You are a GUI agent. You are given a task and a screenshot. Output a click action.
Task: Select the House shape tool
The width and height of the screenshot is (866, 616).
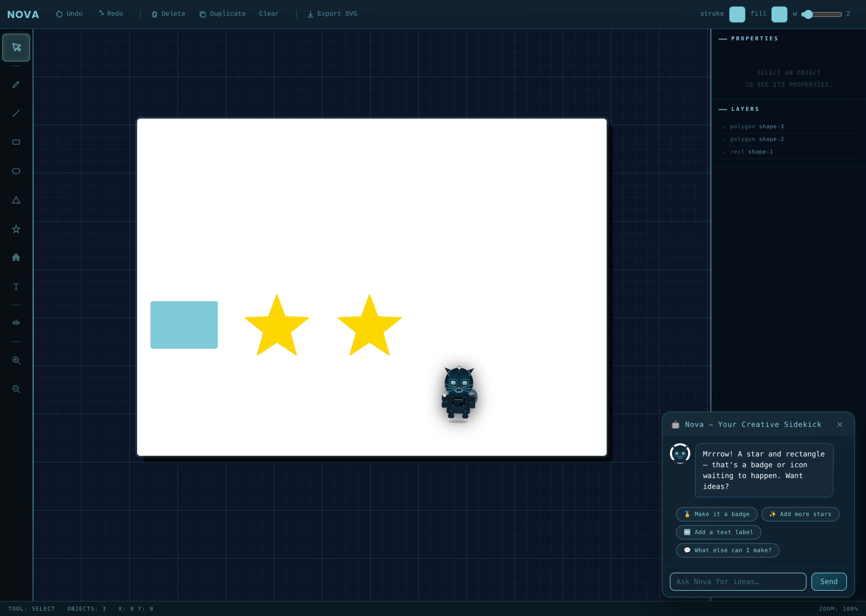click(x=16, y=257)
